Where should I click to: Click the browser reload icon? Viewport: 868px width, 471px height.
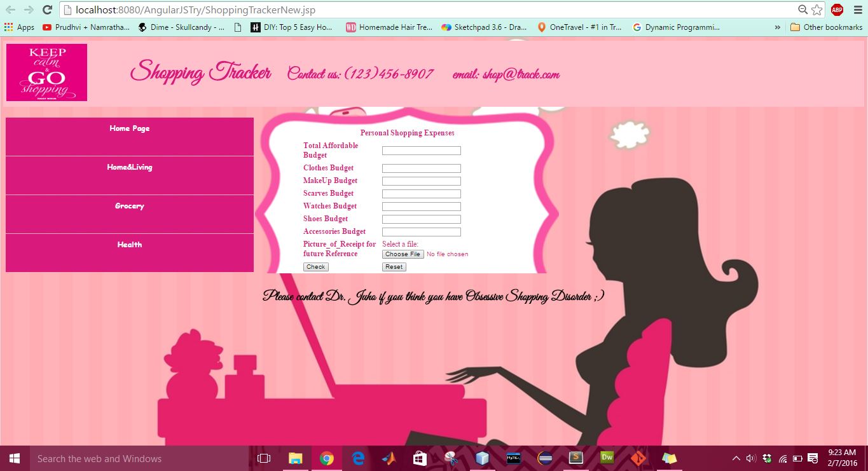pos(47,10)
